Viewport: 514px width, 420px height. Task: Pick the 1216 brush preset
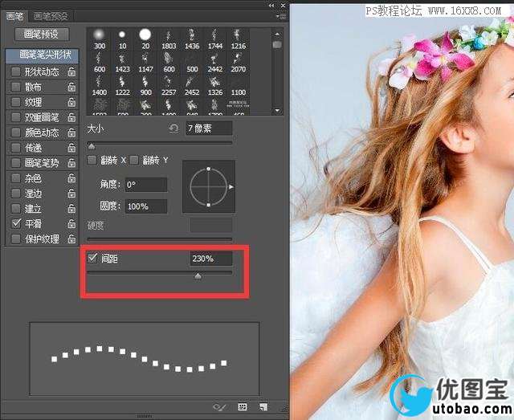tap(239, 39)
